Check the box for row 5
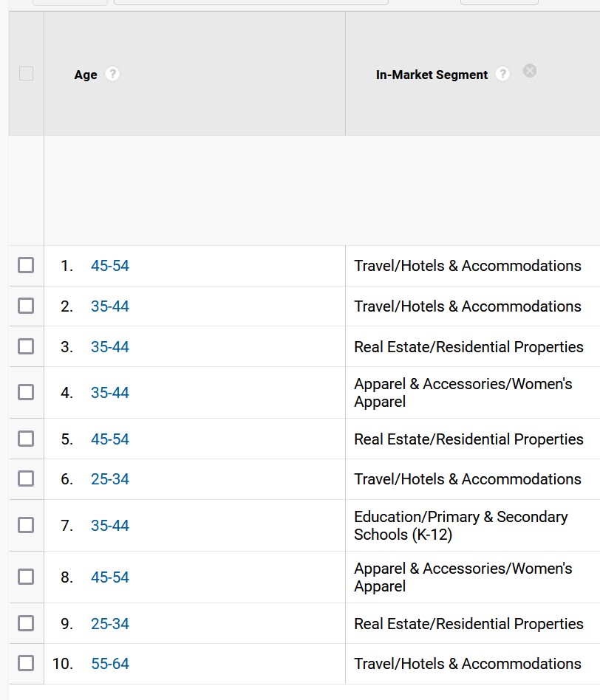Screen dimensions: 600x700 tap(26, 439)
